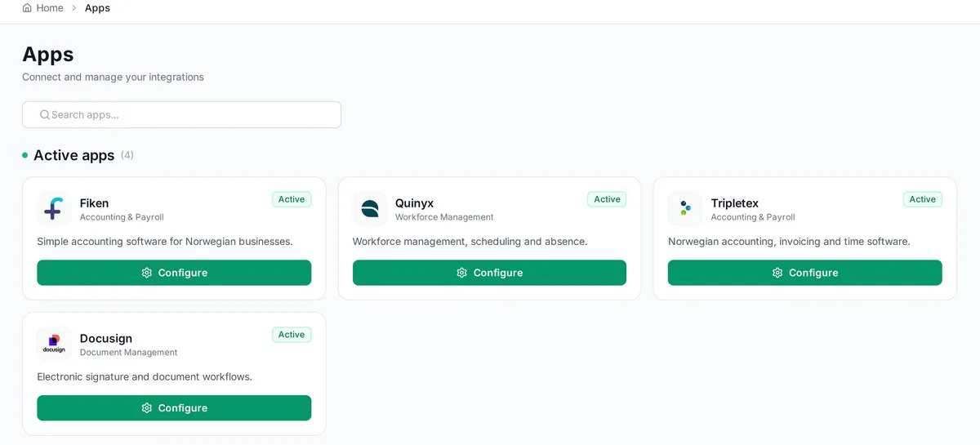Image resolution: width=980 pixels, height=445 pixels.
Task: Click Fiken's Accounting & Payroll label
Action: [122, 217]
